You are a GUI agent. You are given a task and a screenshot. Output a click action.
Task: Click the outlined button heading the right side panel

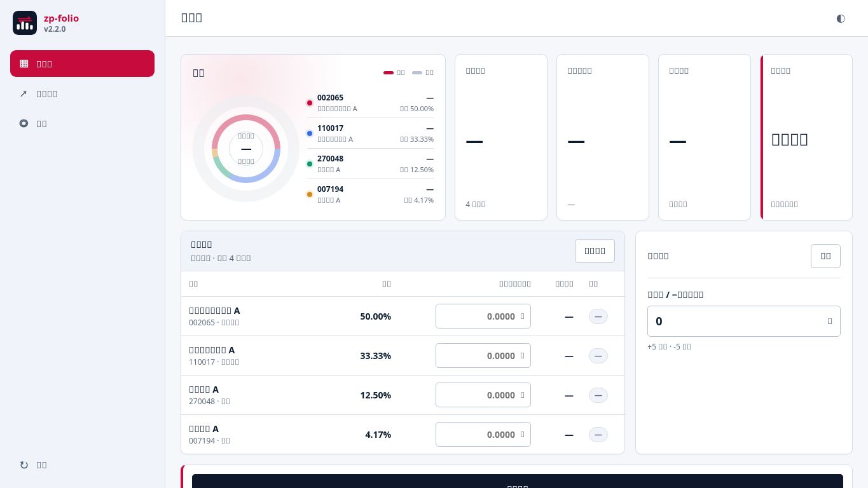tap(825, 256)
